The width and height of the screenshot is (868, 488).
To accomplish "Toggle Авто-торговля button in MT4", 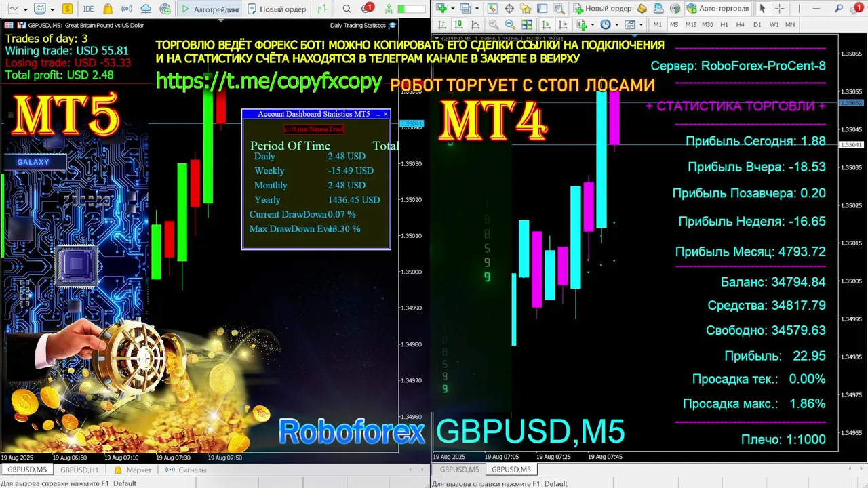I will (x=717, y=9).
